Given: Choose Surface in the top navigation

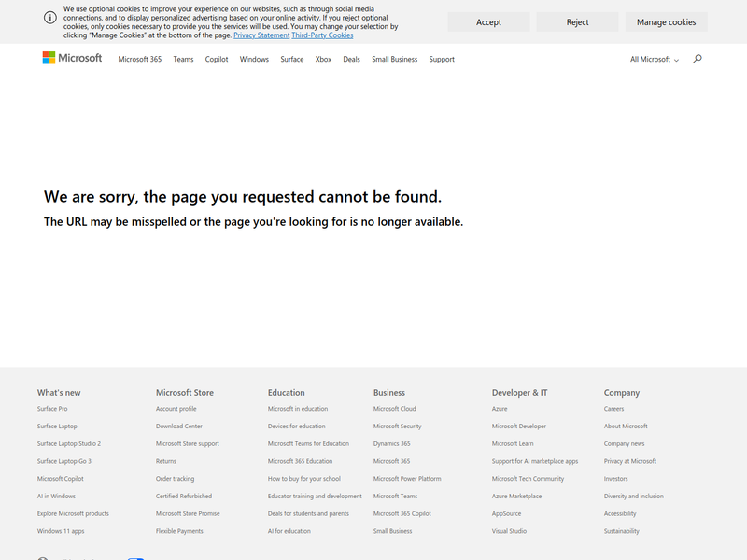Looking at the screenshot, I should coord(292,59).
